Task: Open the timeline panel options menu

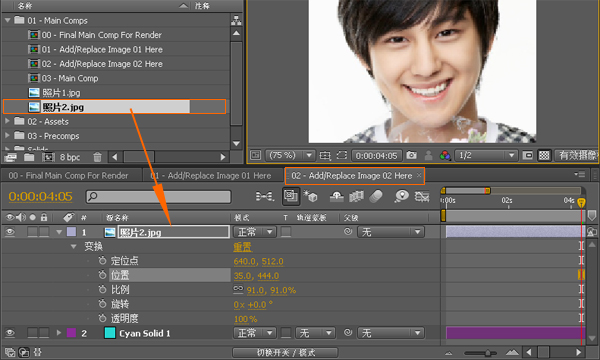Action: pyautogui.click(x=579, y=175)
